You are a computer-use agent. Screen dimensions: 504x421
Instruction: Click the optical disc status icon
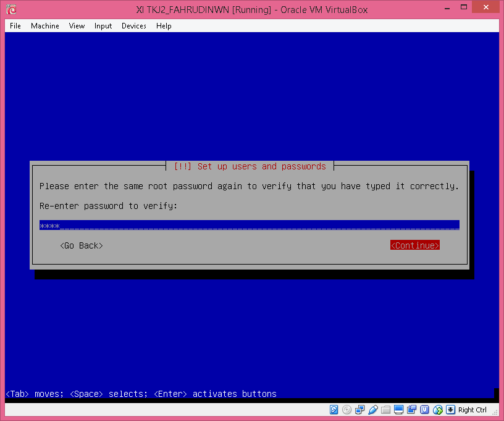click(346, 409)
